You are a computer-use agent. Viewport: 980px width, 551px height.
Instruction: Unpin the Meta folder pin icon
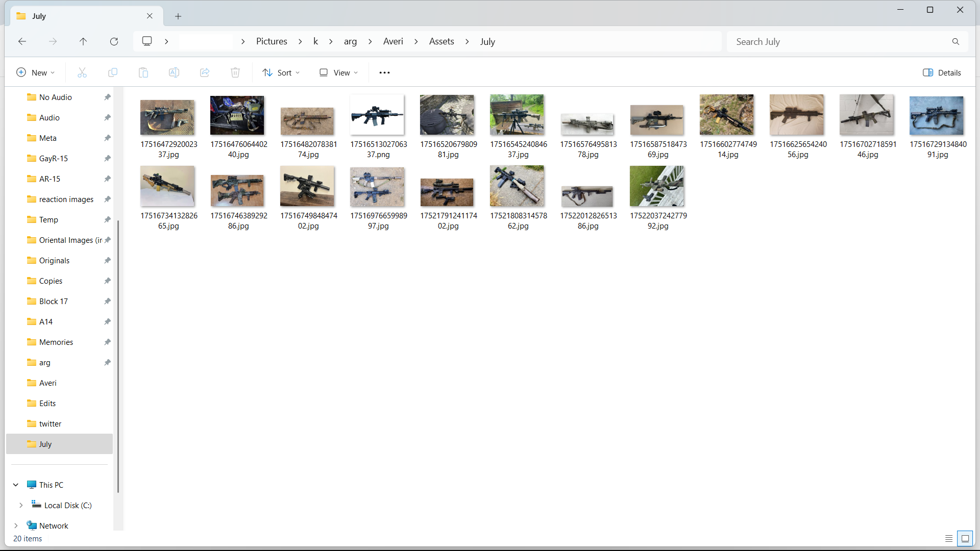[107, 138]
